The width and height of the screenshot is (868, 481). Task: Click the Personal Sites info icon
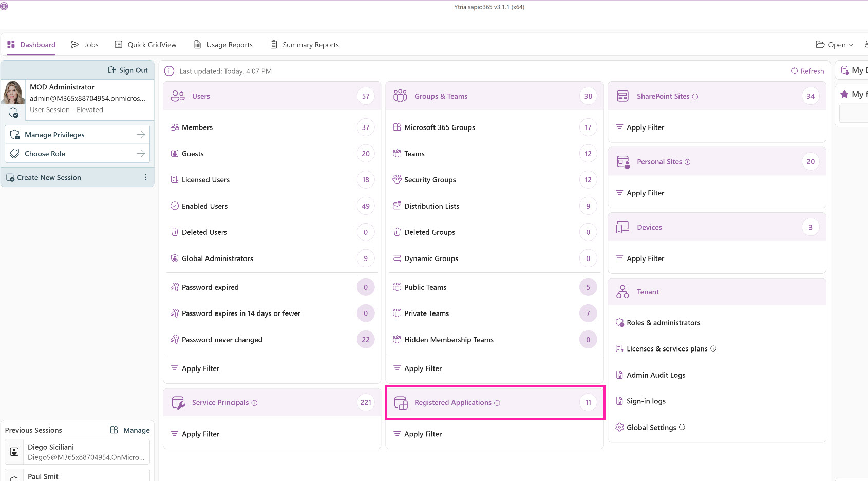click(x=688, y=162)
